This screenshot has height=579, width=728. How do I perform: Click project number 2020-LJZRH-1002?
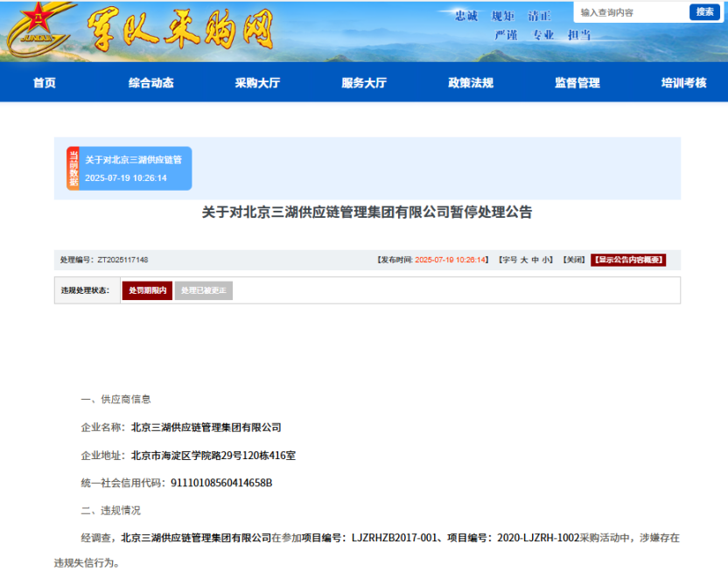(538, 538)
